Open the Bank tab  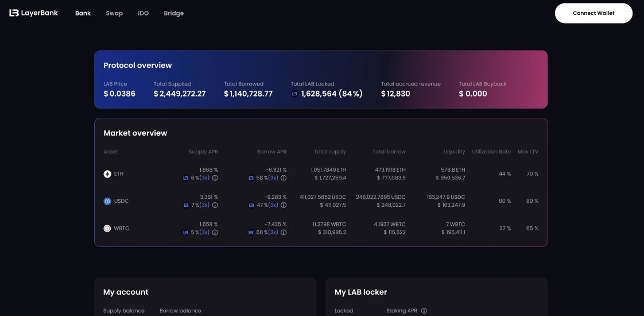[83, 13]
